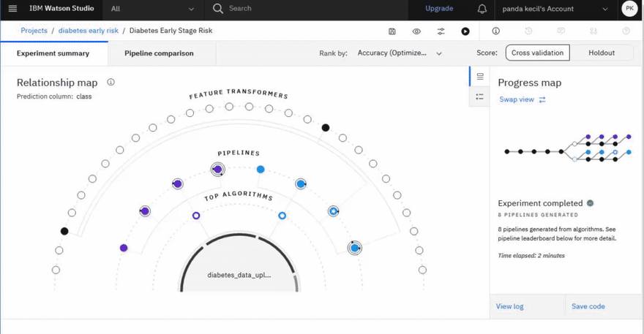Click the Upgrade link in the header
Viewport: 644px width, 334px height.
pyautogui.click(x=439, y=8)
